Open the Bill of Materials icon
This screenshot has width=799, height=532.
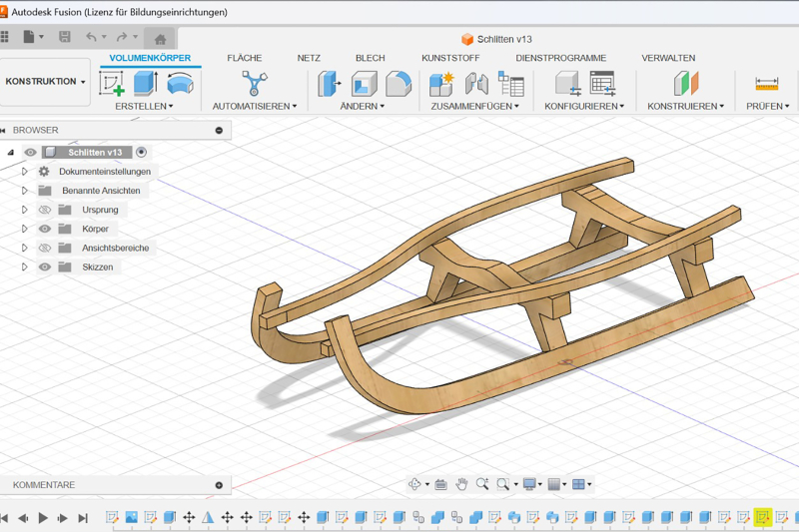point(511,84)
